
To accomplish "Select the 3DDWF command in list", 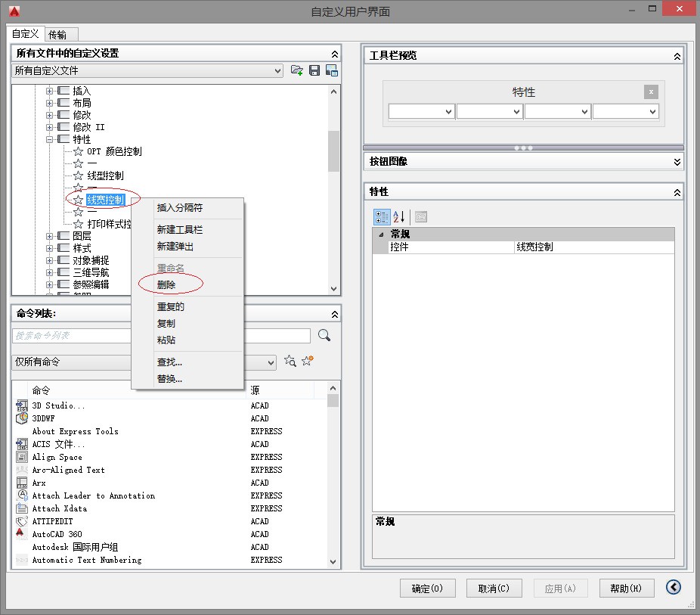I will tap(43, 418).
